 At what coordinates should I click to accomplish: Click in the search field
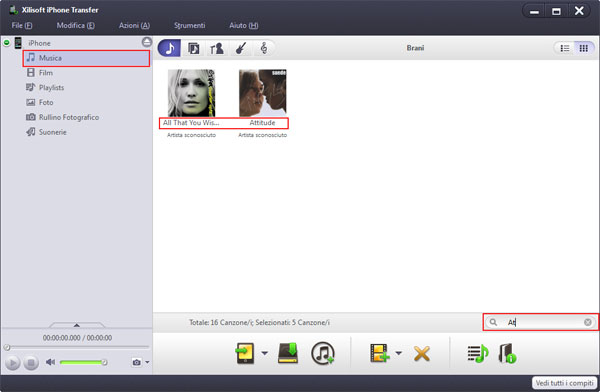pos(541,322)
